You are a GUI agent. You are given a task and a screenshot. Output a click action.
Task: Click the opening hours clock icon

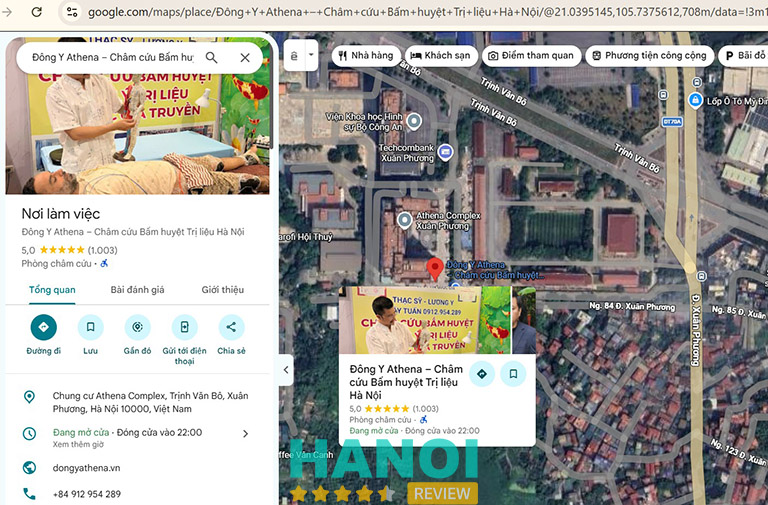point(29,433)
